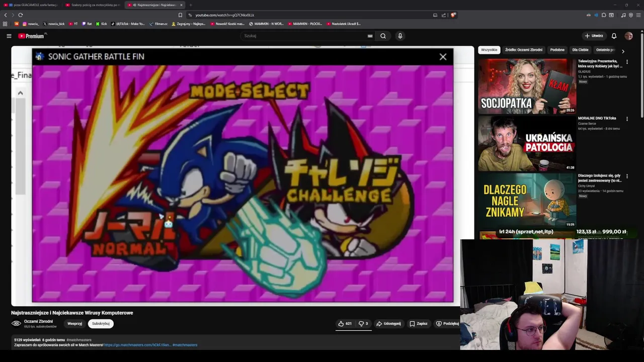Image resolution: width=644 pixels, height=362 pixels.
Task: Open the Zagraj.my bookmark
Action: point(189,24)
